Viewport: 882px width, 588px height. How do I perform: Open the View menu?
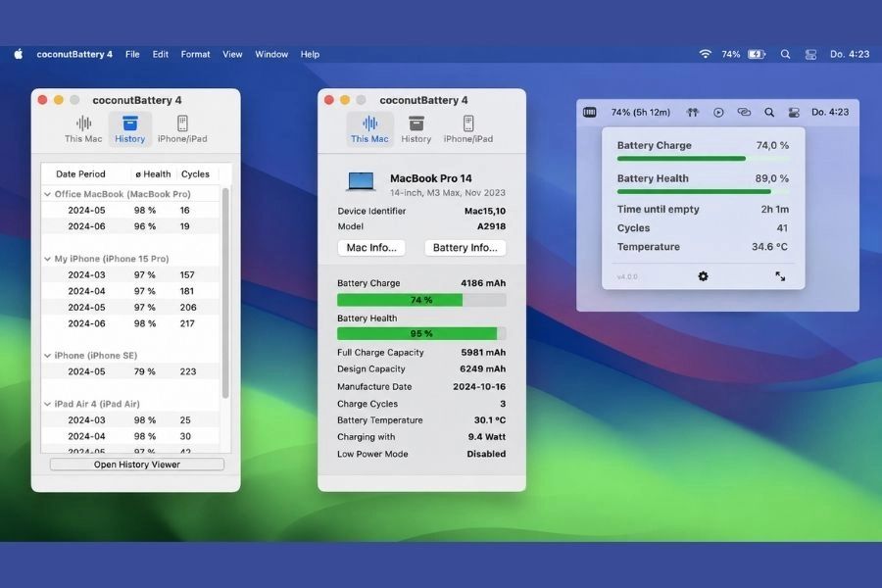coord(232,54)
